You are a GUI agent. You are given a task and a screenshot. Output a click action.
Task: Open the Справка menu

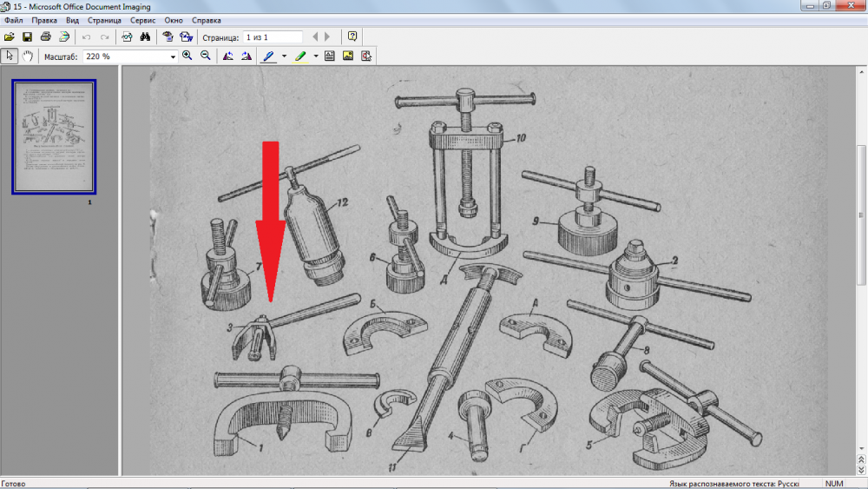(206, 20)
